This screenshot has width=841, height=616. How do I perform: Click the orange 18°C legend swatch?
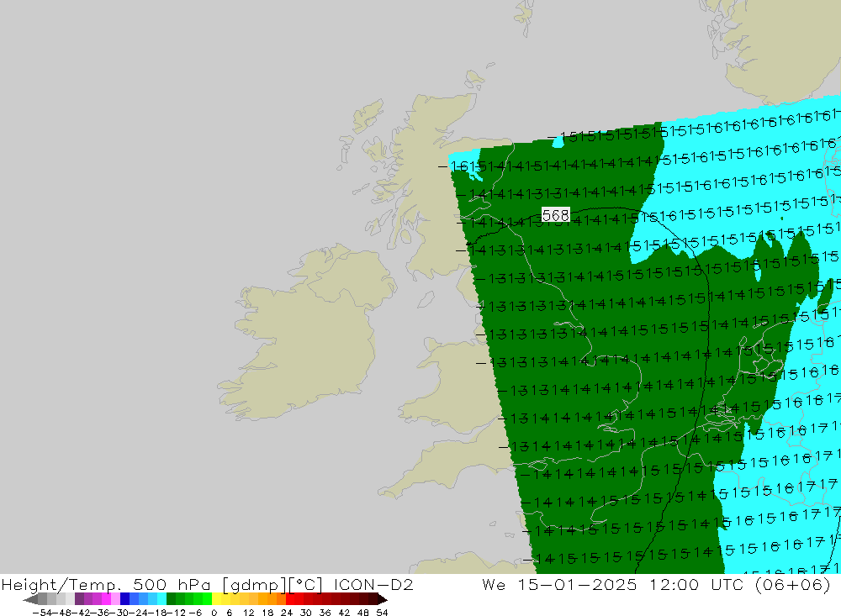tap(272, 599)
